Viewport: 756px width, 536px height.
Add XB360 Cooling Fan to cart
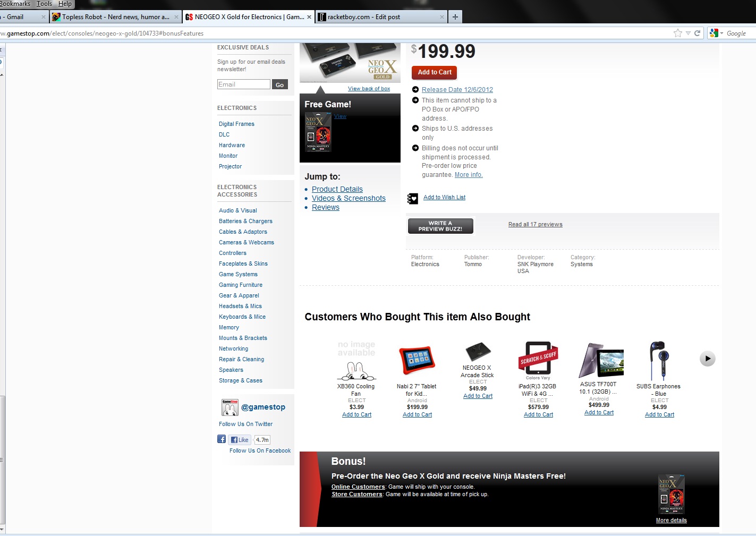[x=356, y=415]
